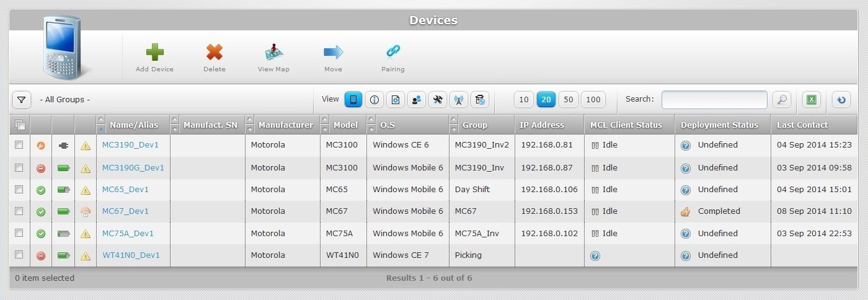The width and height of the screenshot is (868, 300).
Task: Switch to the tools (wrench) view
Action: [x=438, y=100]
